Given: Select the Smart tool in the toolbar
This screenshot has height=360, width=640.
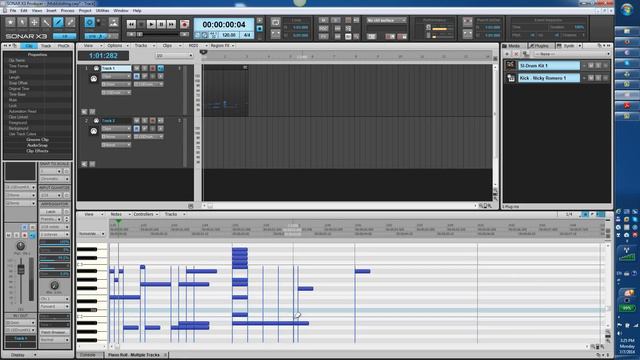Looking at the screenshot, I should coord(10,22).
